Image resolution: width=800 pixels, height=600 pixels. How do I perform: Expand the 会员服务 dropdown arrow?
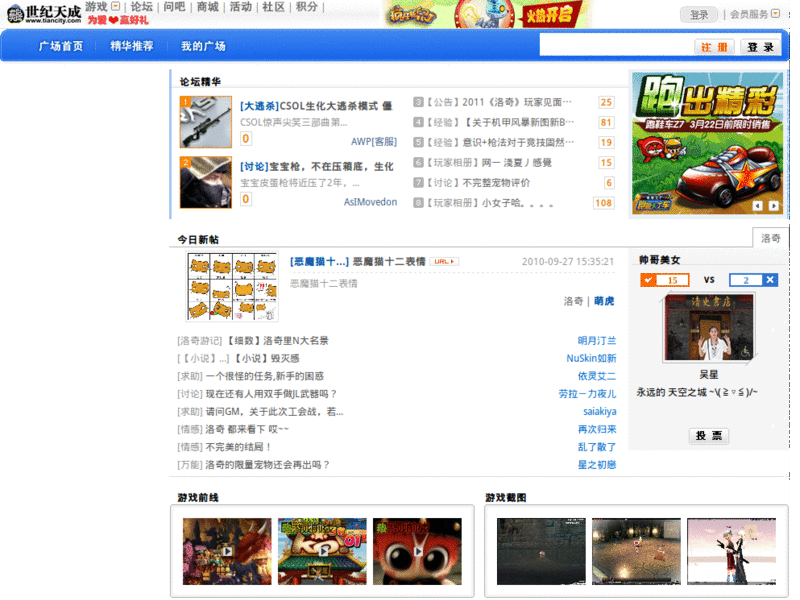pyautogui.click(x=776, y=14)
